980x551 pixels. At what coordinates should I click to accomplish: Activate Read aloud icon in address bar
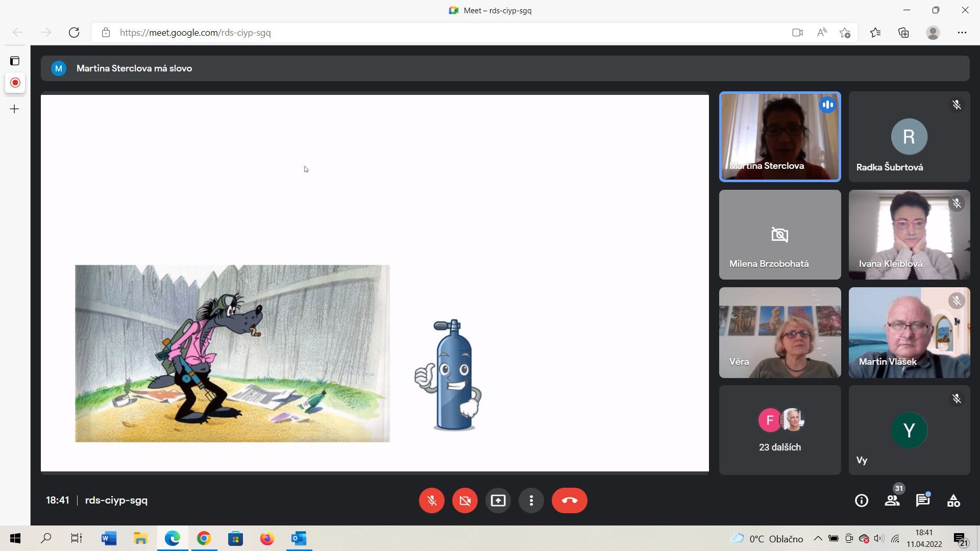click(x=822, y=33)
